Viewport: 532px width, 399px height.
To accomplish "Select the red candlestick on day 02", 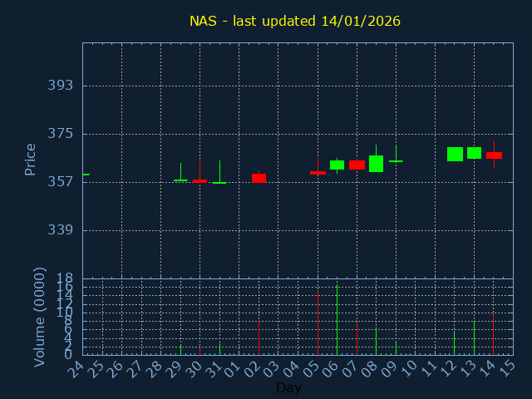I will (x=259, y=178).
